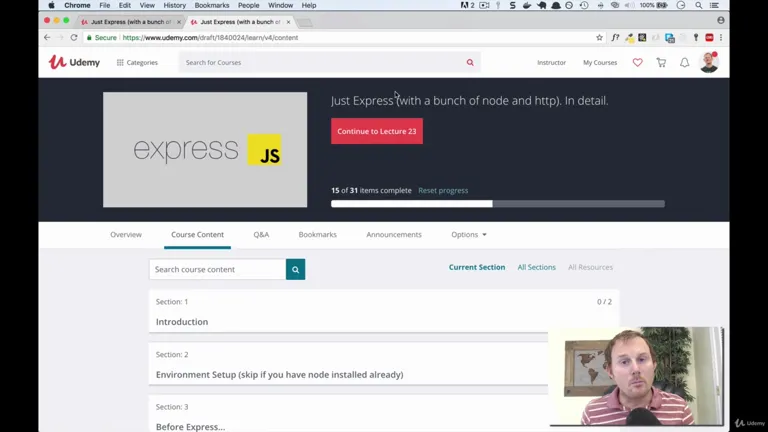Screen dimensions: 768x432
Task: Click the red extension icon in toolbar
Action: 709,38
